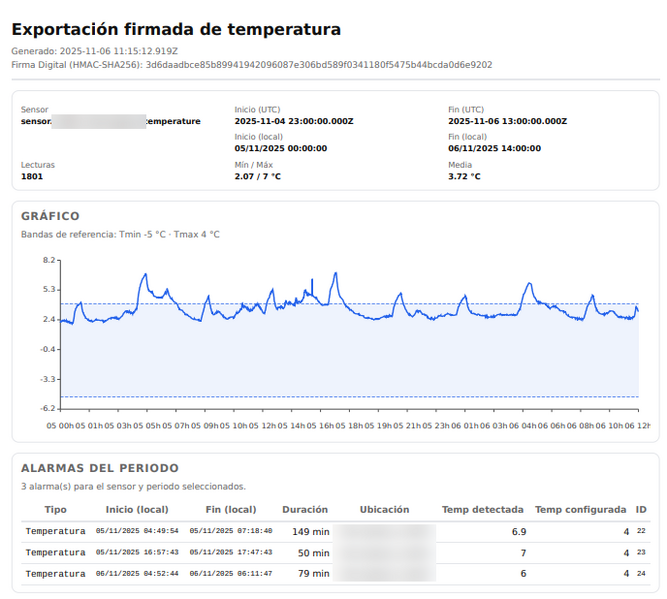Click the Mín / Máx value 2.07 / 7 °C
This screenshot has width=667, height=599.
pos(257,176)
